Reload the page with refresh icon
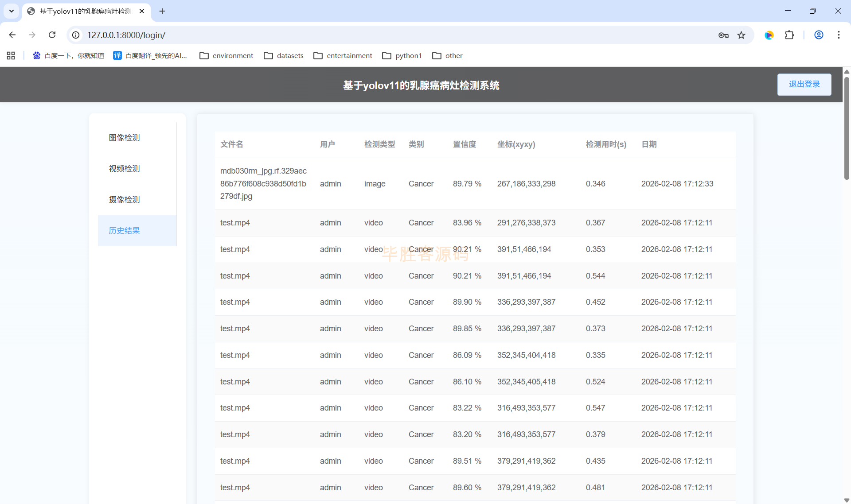 52,35
